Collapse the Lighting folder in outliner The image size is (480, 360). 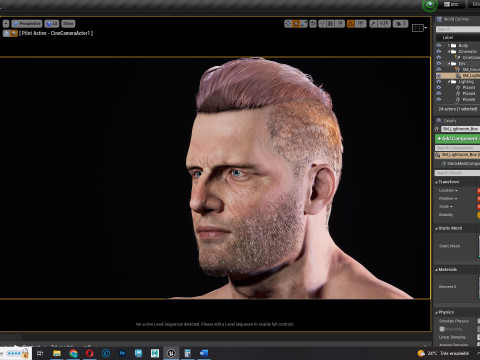click(x=449, y=81)
